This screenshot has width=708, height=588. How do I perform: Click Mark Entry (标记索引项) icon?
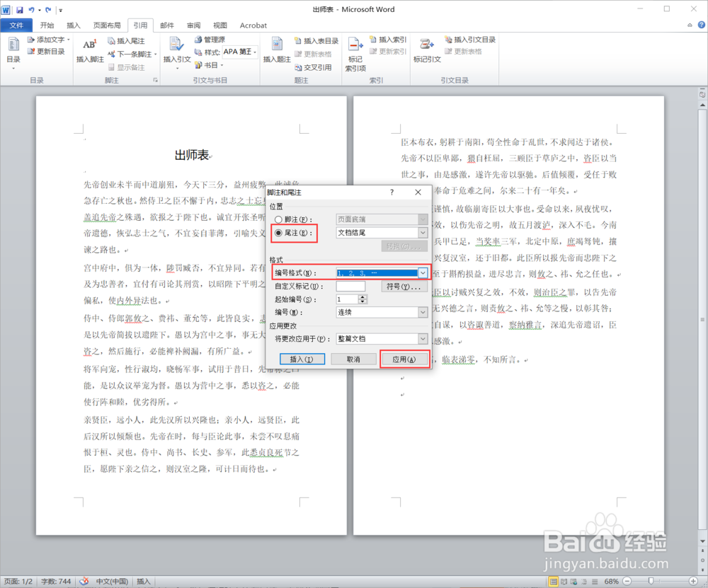[x=355, y=54]
